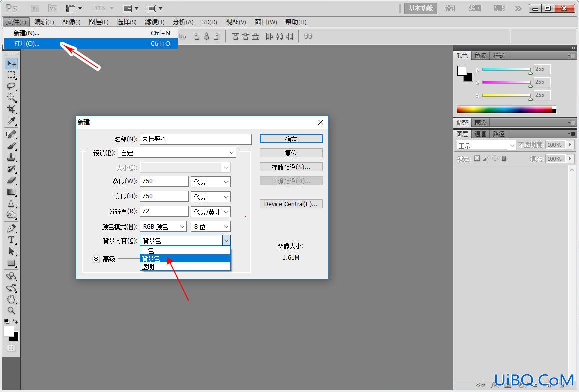Open the 8 位 bit depth dropdown
The height and width of the screenshot is (392, 579).
211,226
